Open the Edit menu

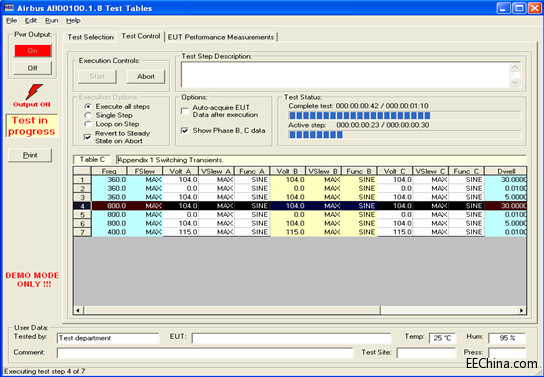coord(31,20)
